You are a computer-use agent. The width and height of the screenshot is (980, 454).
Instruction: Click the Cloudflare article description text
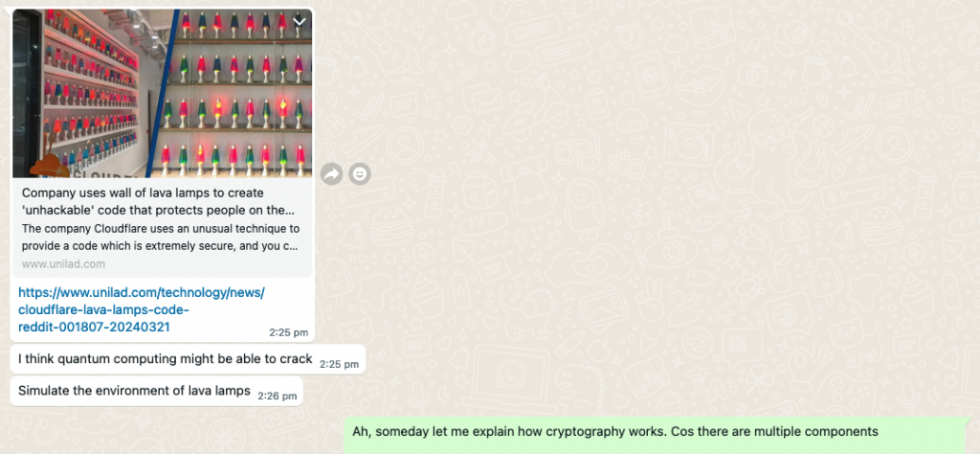[x=160, y=237]
